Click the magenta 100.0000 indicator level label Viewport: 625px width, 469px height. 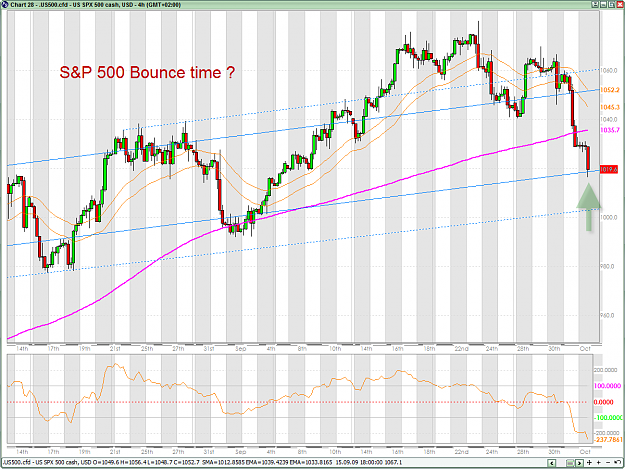(607, 386)
